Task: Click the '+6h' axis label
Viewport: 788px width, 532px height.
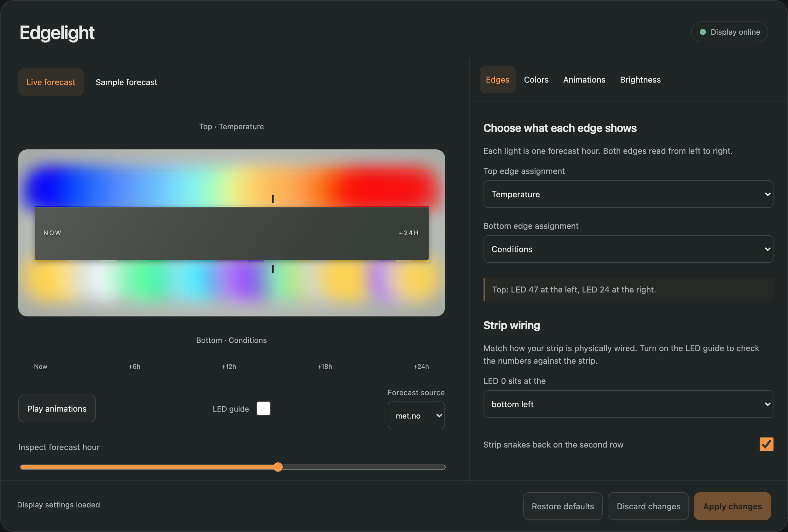Action: [134, 367]
